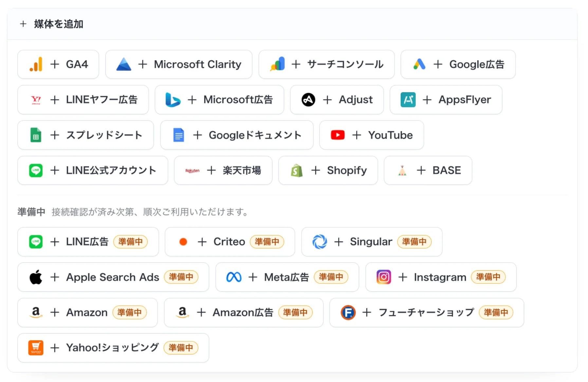Click the 'Google広告' label text
The height and width of the screenshot is (382, 588).
(477, 64)
